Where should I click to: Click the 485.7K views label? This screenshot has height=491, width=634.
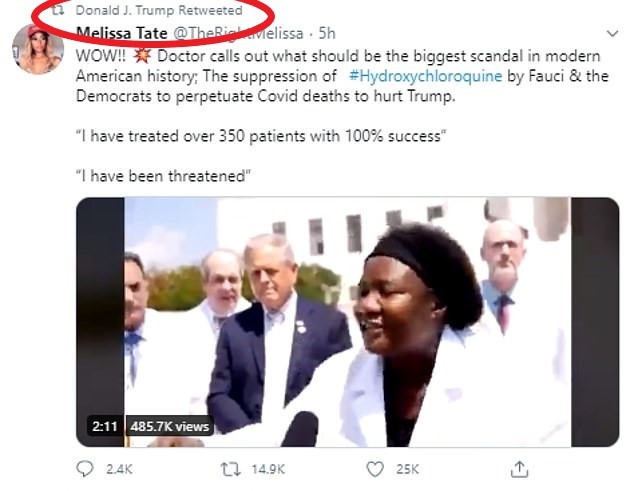coord(167,426)
